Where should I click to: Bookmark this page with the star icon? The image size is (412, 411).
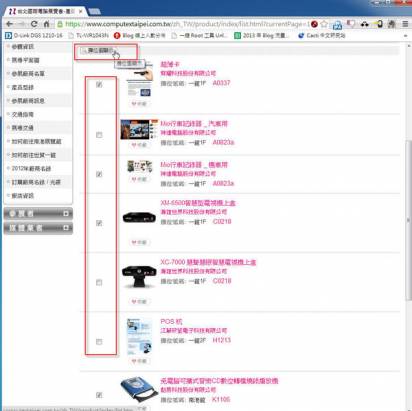(324, 24)
